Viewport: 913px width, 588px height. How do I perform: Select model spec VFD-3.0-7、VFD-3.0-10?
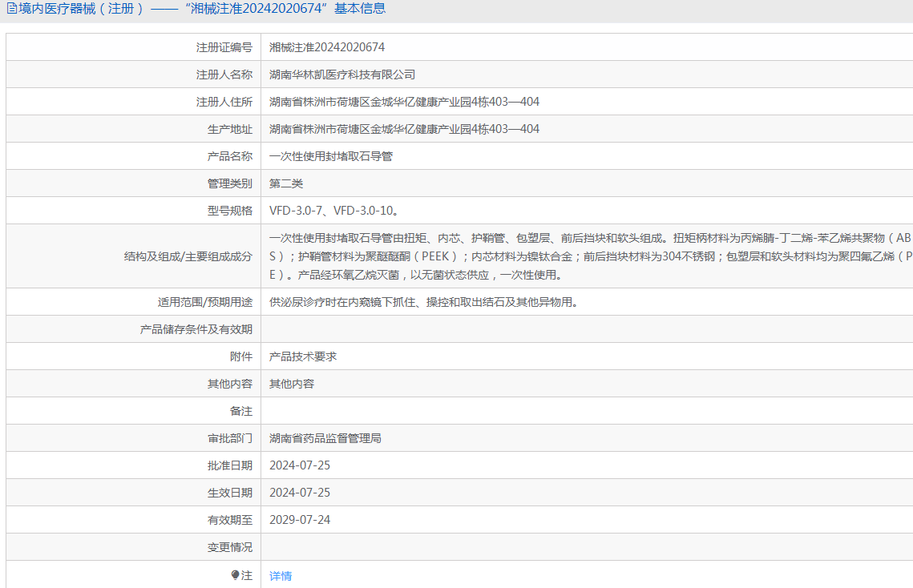click(x=334, y=211)
